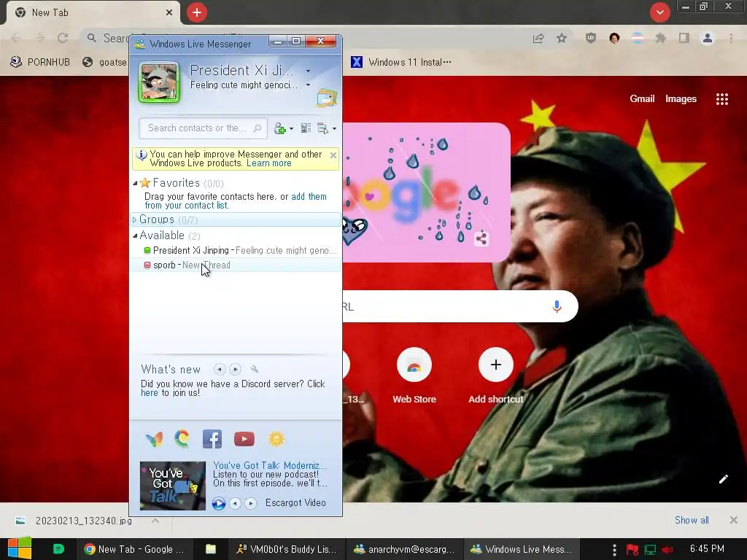This screenshot has height=560, width=747.
Task: Open the Show menu icon in Messenger
Action: pyautogui.click(x=322, y=128)
